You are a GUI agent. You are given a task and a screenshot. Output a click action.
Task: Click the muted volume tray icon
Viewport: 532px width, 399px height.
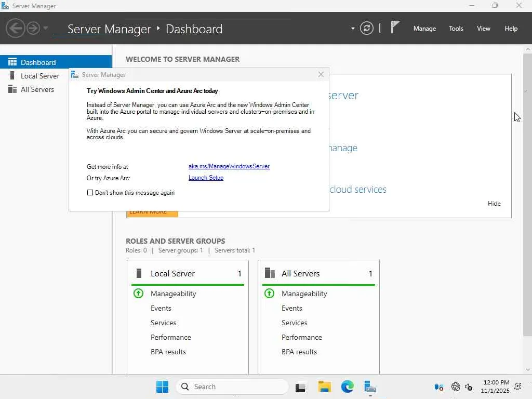coord(469,387)
